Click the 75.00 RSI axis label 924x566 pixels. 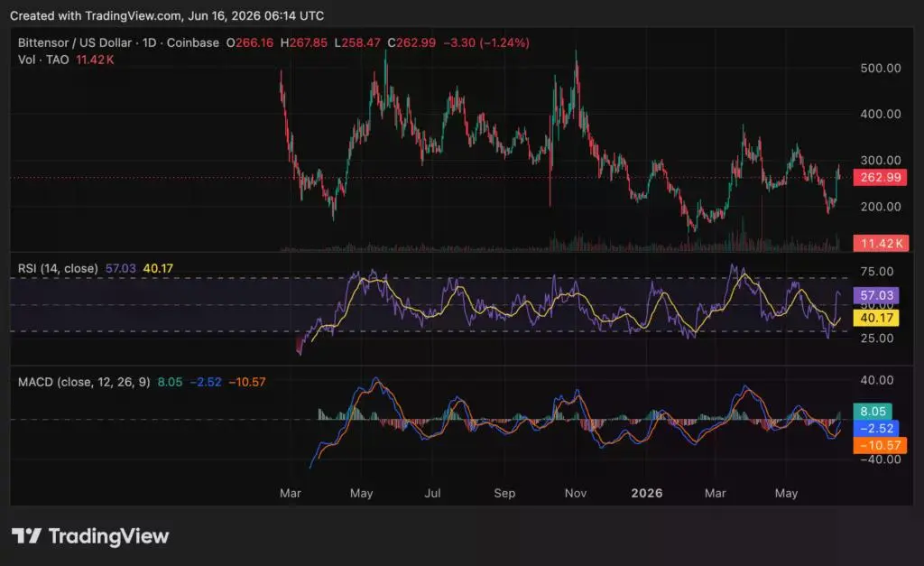pos(877,272)
